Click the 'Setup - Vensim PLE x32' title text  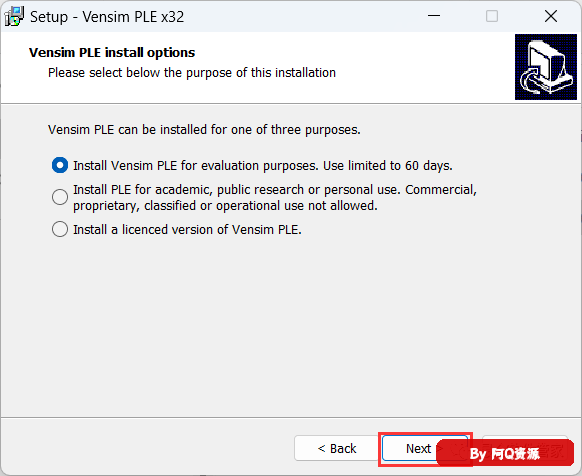[x=107, y=17]
